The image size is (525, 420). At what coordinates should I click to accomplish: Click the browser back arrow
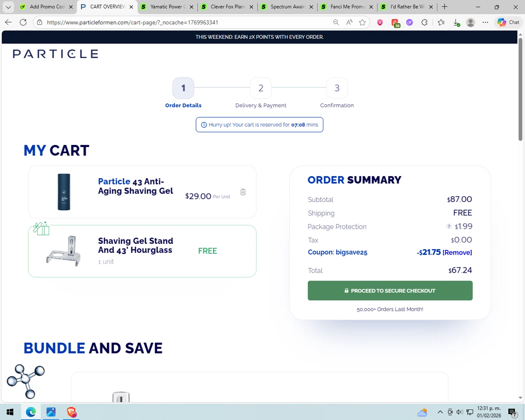pyautogui.click(x=8, y=22)
